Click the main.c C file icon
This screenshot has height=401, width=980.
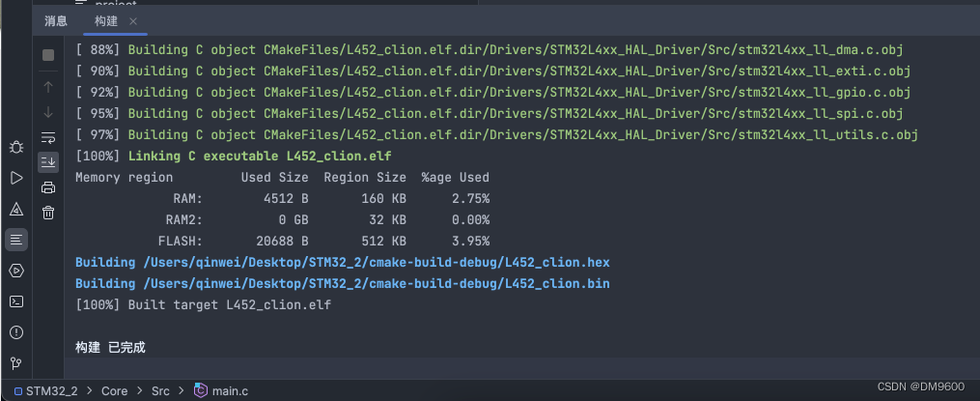[200, 390]
